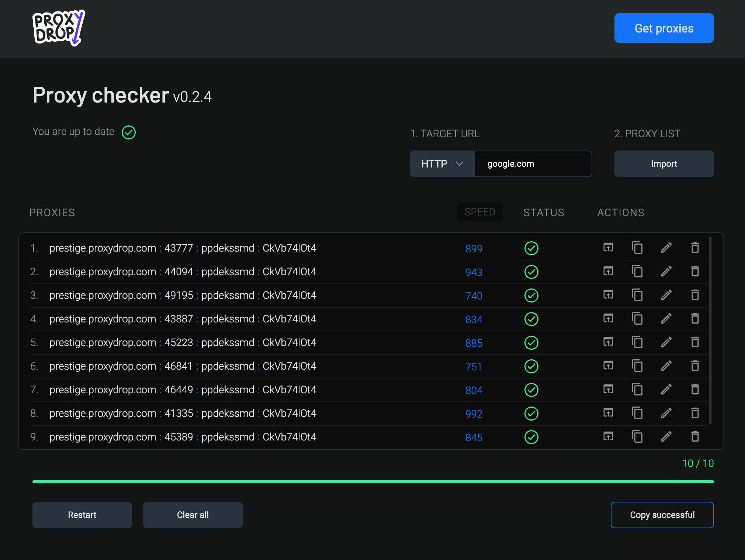Image resolution: width=745 pixels, height=560 pixels.
Task: Open proxy 44094 in browser icon
Action: pos(608,271)
